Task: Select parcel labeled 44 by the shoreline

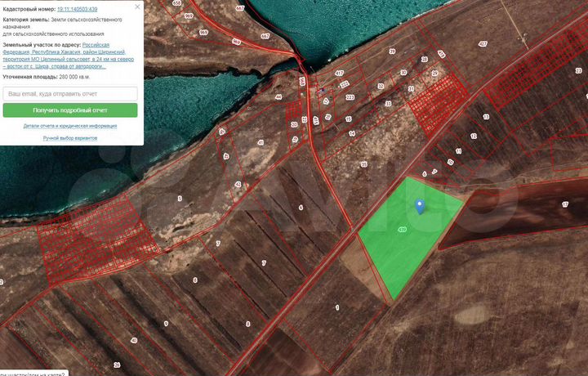Action: tap(278, 96)
